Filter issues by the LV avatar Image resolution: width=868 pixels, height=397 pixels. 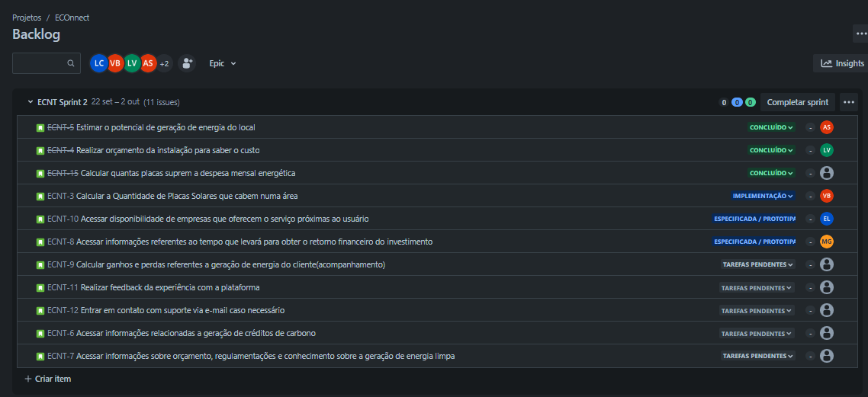[x=132, y=63]
